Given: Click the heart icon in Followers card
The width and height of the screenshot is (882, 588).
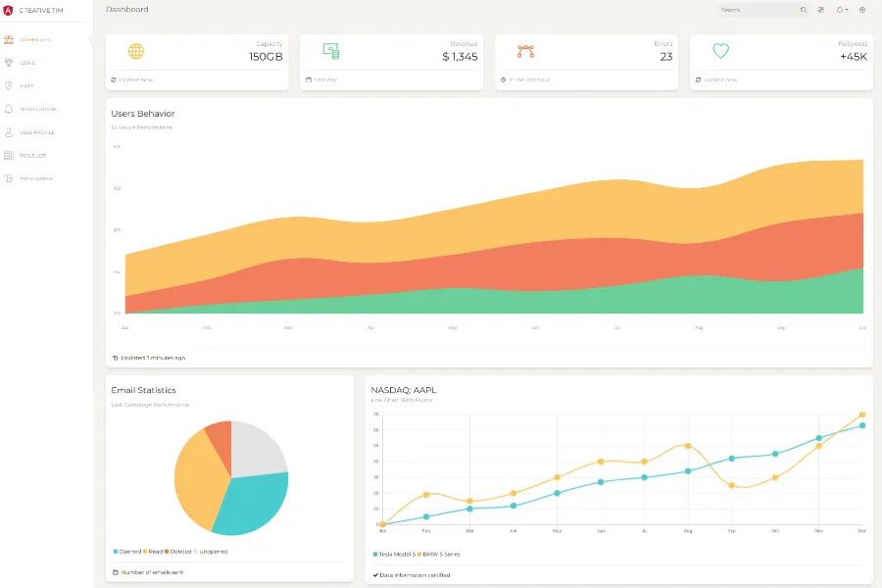Looking at the screenshot, I should tap(720, 52).
